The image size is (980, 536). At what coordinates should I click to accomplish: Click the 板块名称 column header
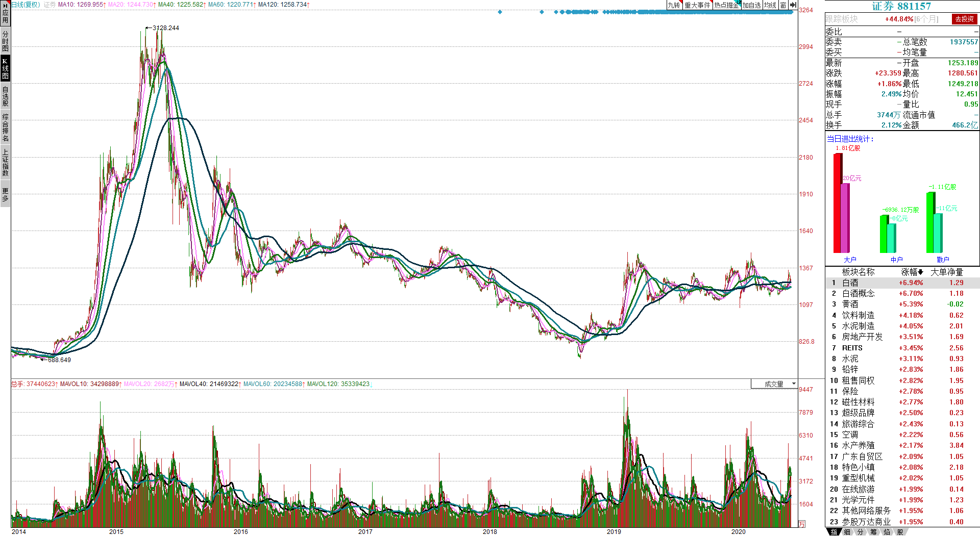click(858, 272)
